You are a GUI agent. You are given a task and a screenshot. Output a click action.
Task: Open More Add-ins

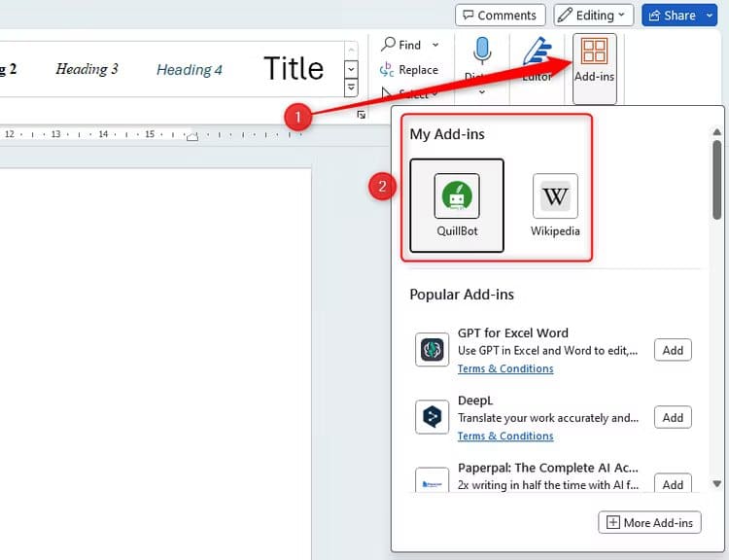649,522
